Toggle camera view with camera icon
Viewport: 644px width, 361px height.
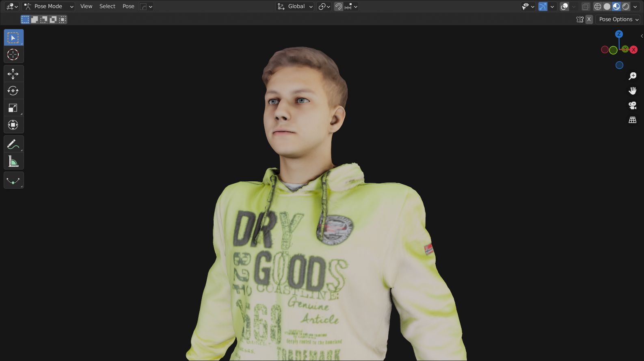pos(633,105)
